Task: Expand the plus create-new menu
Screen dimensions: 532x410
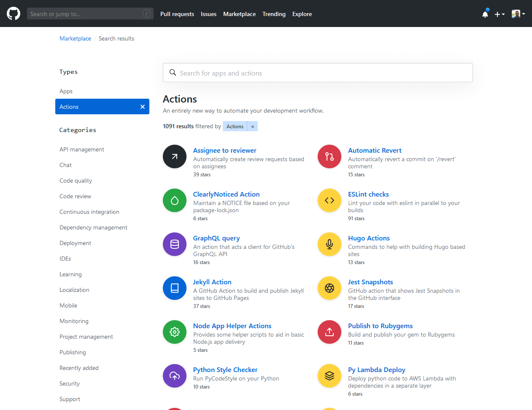Action: [x=500, y=14]
